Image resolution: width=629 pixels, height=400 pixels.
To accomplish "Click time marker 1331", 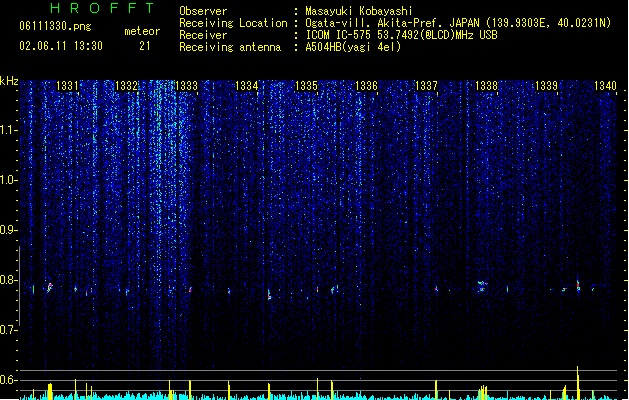I will click(67, 86).
